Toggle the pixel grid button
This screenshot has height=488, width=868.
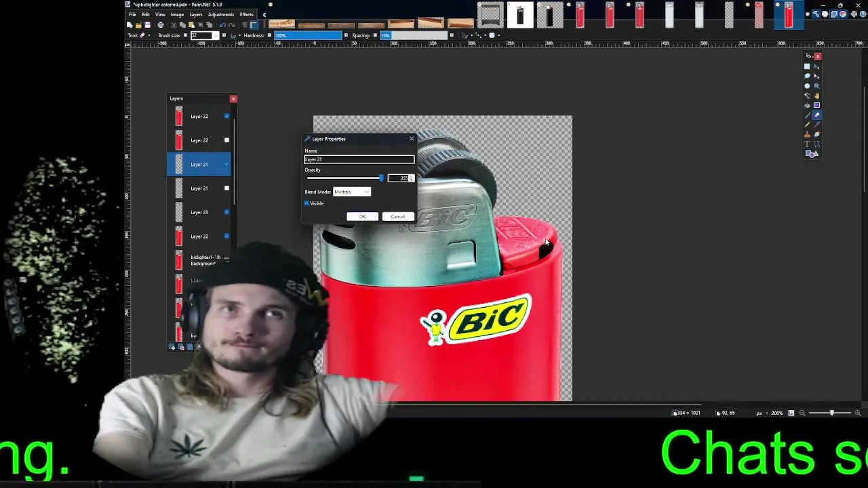(244, 25)
